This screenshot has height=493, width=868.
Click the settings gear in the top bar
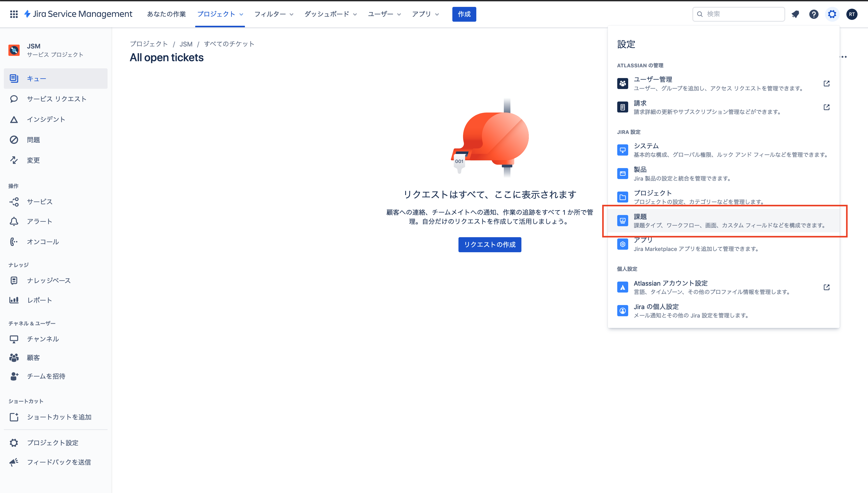coord(832,14)
